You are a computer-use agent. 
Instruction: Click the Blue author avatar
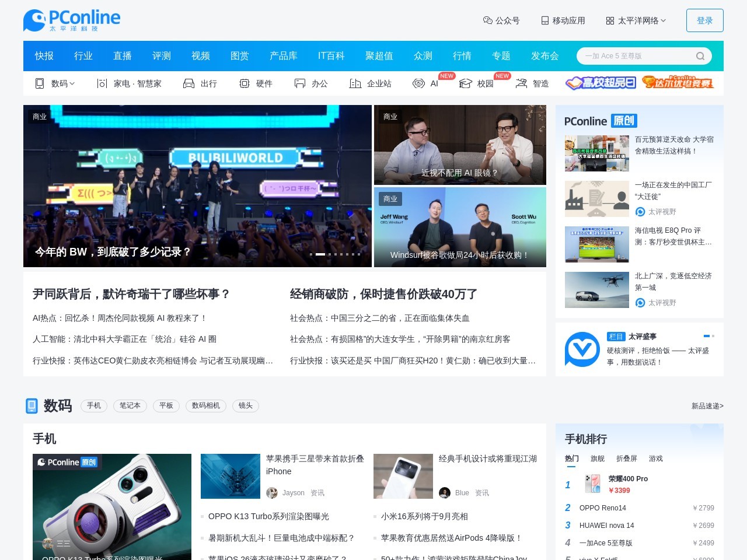[445, 493]
